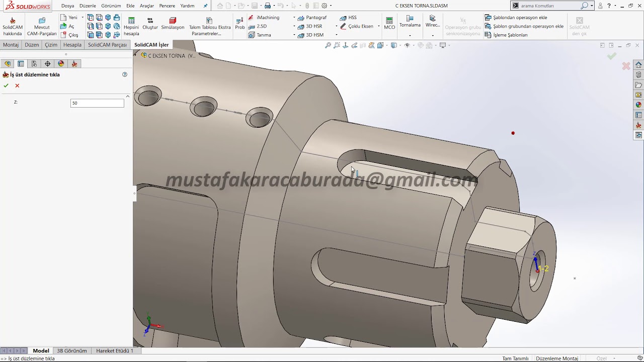This screenshot has height=362, width=644.
Task: Open the DimXpert crosshair panel tab
Action: point(48,64)
